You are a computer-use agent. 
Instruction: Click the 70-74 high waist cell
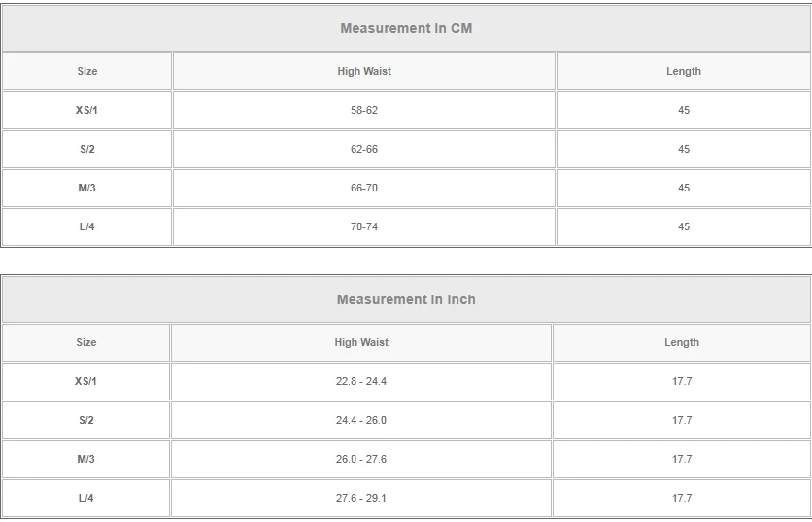tap(364, 226)
